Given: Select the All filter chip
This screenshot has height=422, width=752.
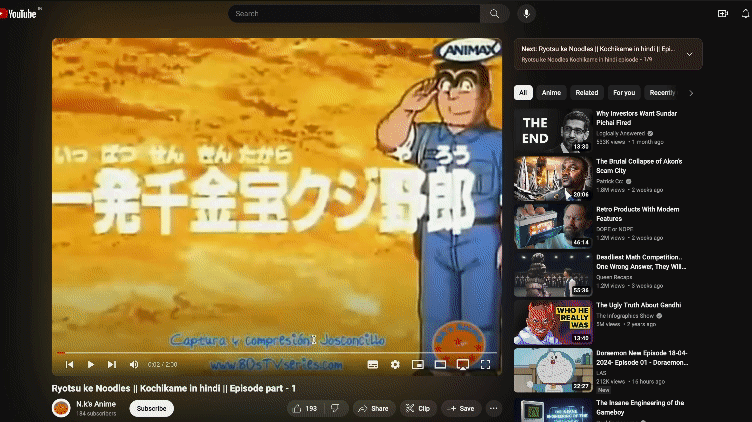Looking at the screenshot, I should tap(523, 93).
